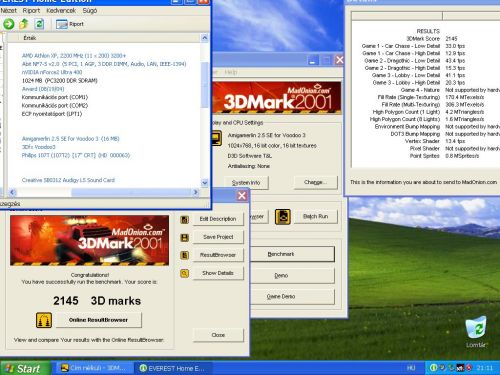Click the 21:11 clock in the system tray
This screenshot has width=500, height=375.
(x=485, y=368)
